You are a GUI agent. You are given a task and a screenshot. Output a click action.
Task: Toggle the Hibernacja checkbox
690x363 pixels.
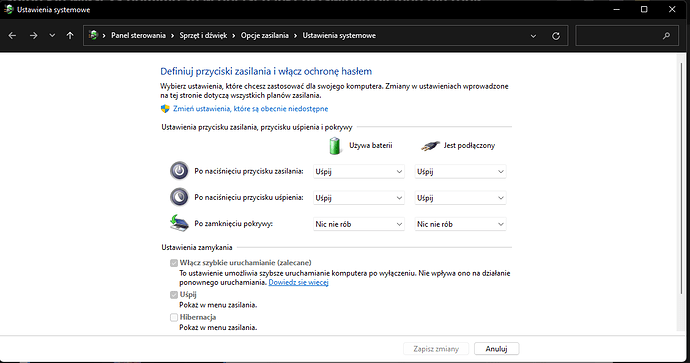(174, 317)
